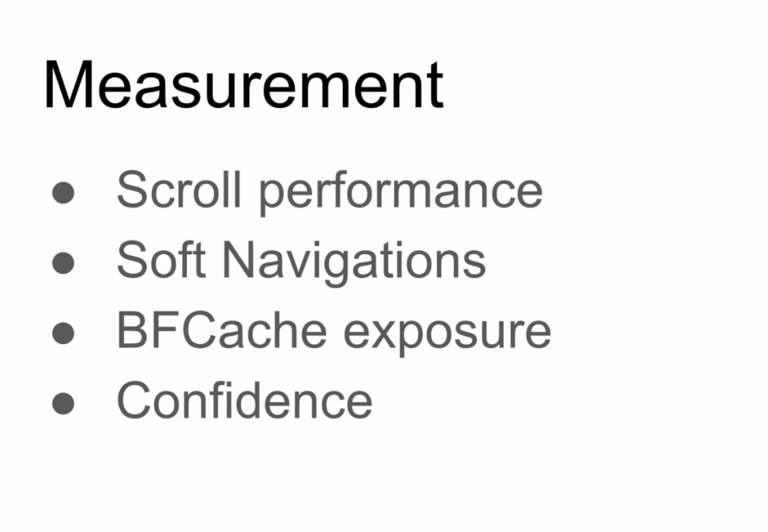Click the word BFCache
Image resolution: width=768 pixels, height=532 pixels.
[x=221, y=330]
